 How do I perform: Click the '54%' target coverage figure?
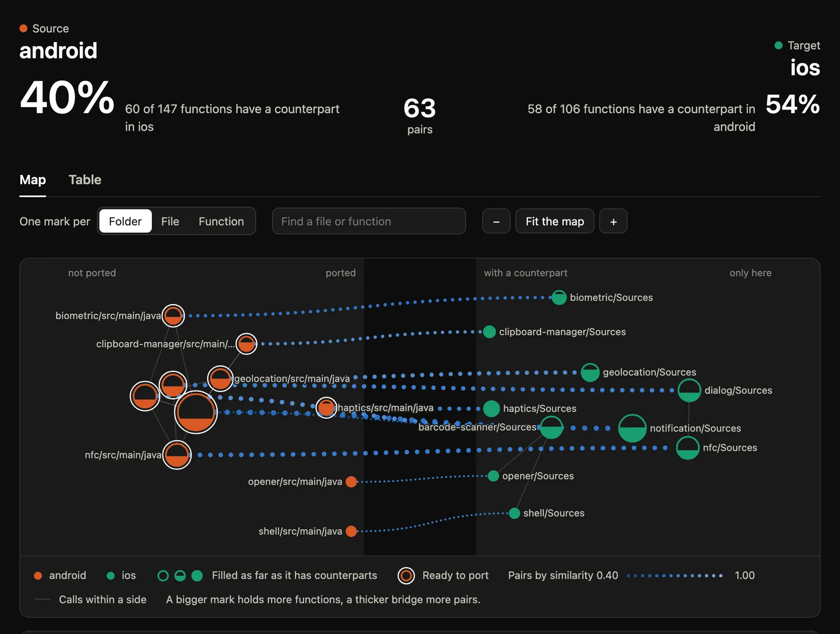tap(793, 104)
